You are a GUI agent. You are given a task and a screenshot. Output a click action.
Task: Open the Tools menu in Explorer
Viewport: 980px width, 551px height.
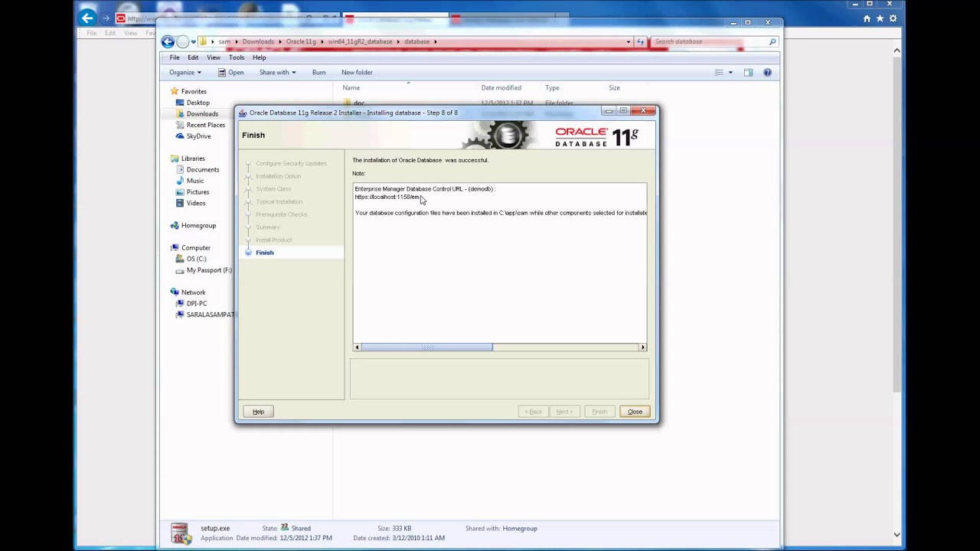point(237,57)
